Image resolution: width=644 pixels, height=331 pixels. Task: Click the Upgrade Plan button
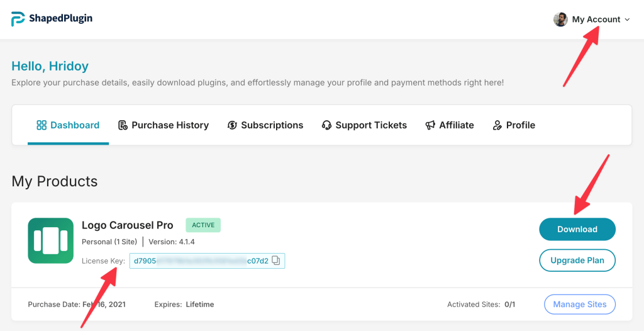click(577, 260)
